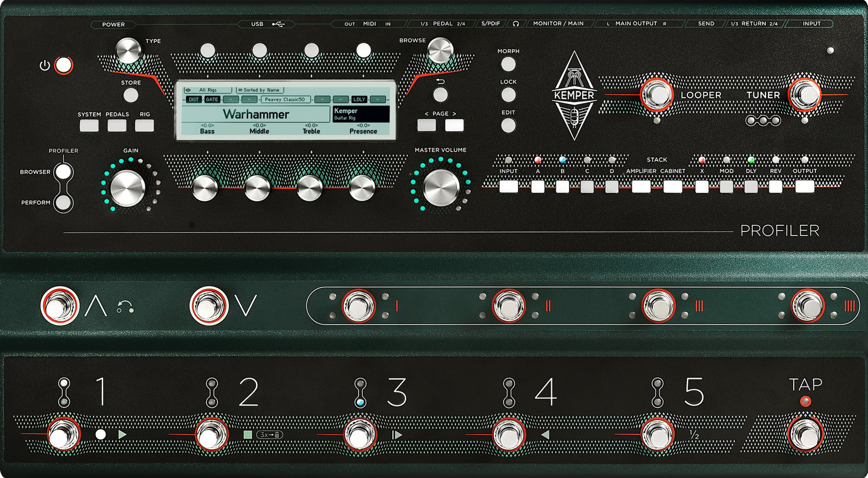
Task: Click the BROWSE knob
Action: (x=440, y=50)
